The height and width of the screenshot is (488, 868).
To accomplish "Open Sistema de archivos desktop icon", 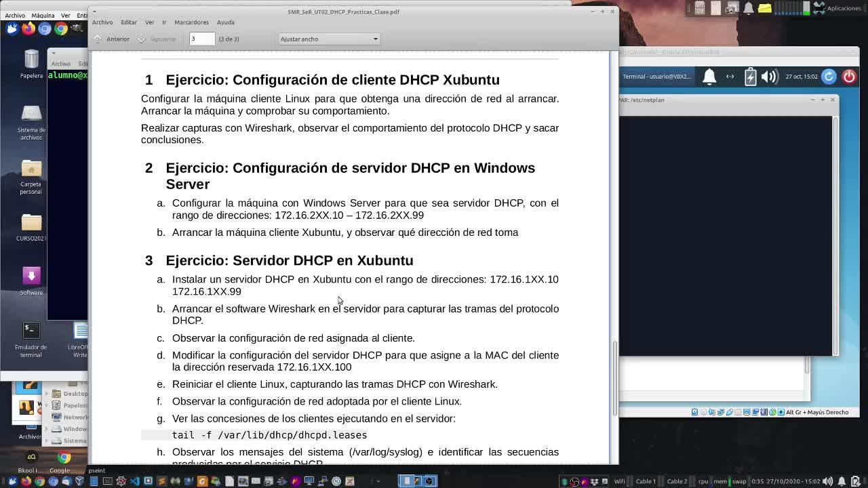I will (x=31, y=123).
